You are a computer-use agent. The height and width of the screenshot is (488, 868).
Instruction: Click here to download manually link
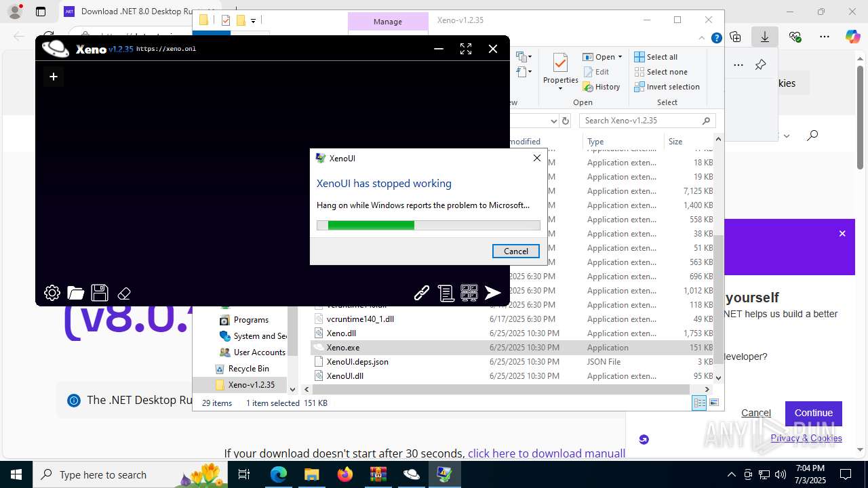click(547, 453)
